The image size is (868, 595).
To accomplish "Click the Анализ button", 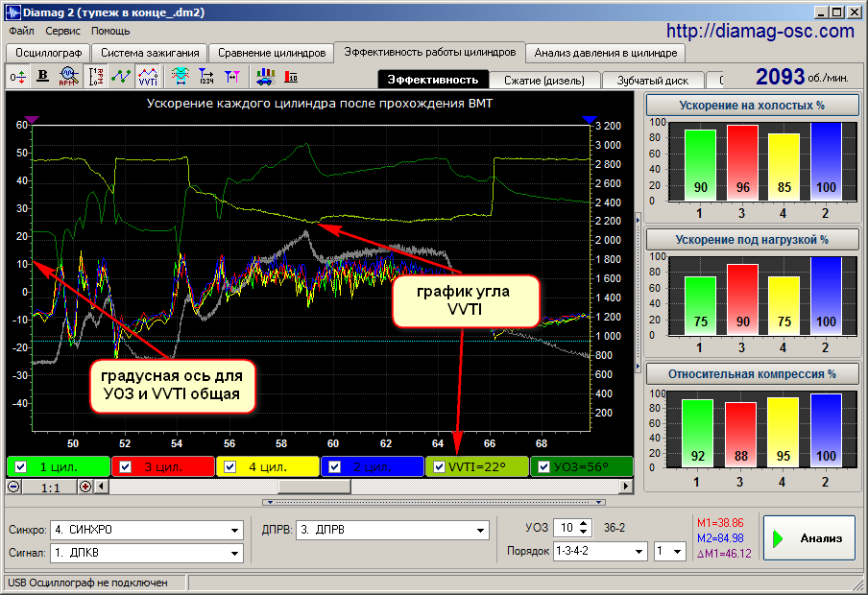I will (x=809, y=538).
